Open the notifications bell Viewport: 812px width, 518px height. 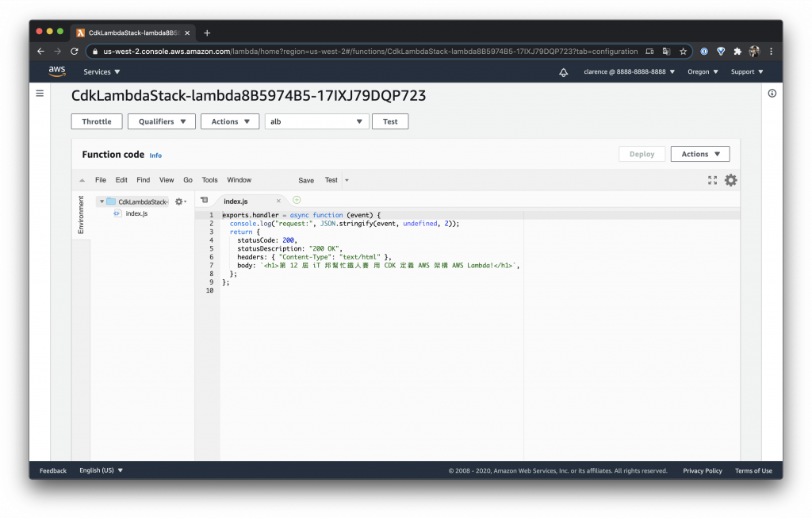coord(564,72)
